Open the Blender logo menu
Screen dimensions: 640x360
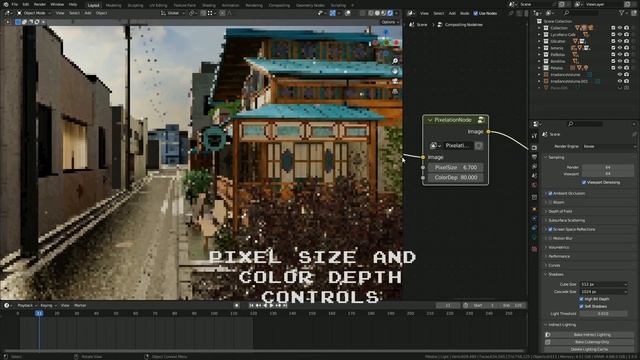coord(6,4)
